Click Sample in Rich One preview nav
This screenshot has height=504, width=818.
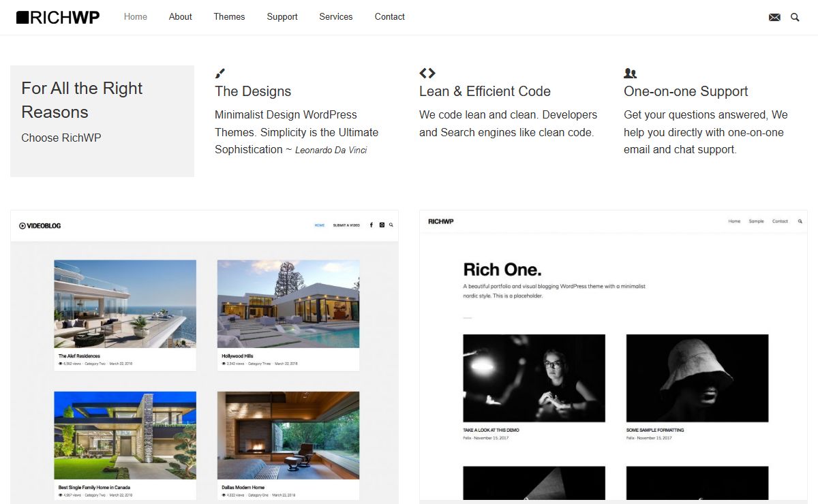tap(757, 221)
